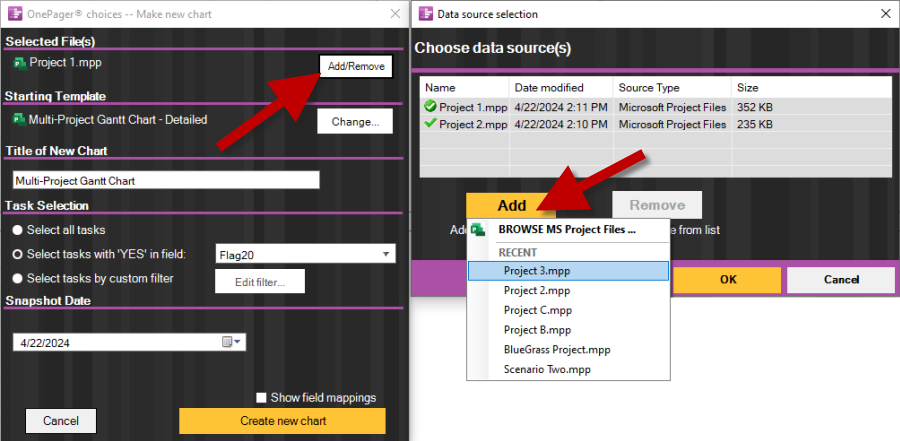This screenshot has height=441, width=900.
Task: Click the green checkmark on the Project 2.mpp row
Action: coord(430,124)
